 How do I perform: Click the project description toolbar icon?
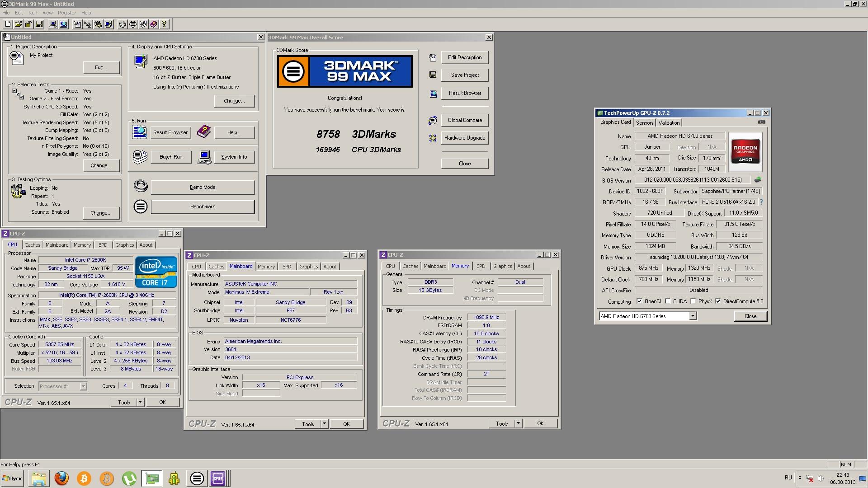pos(77,24)
